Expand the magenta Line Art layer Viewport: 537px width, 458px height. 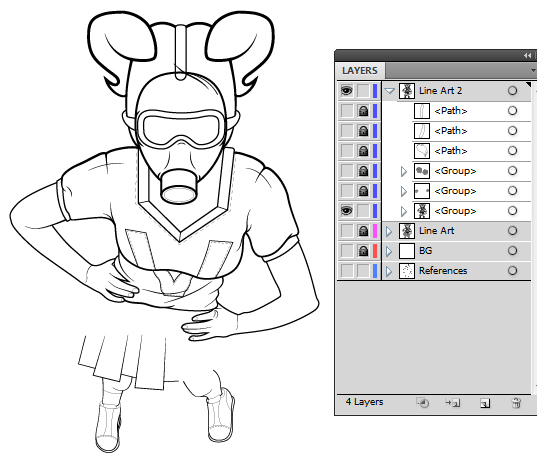(389, 231)
